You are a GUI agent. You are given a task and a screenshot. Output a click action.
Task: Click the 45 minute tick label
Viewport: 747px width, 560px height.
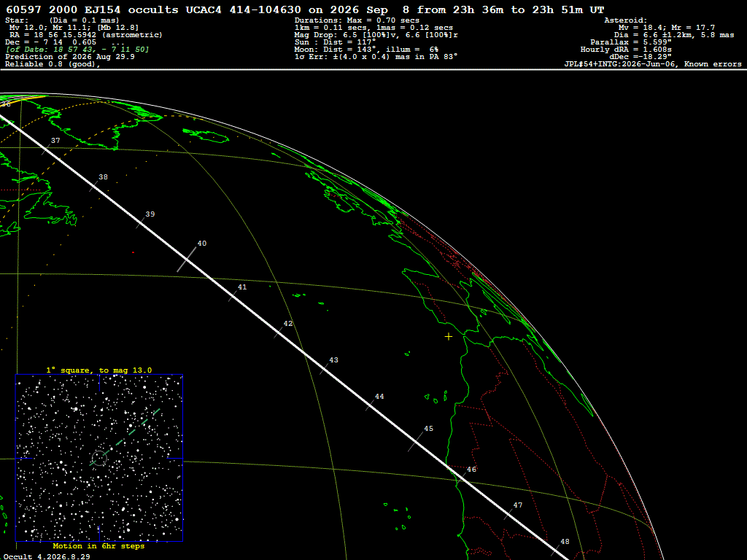click(428, 429)
